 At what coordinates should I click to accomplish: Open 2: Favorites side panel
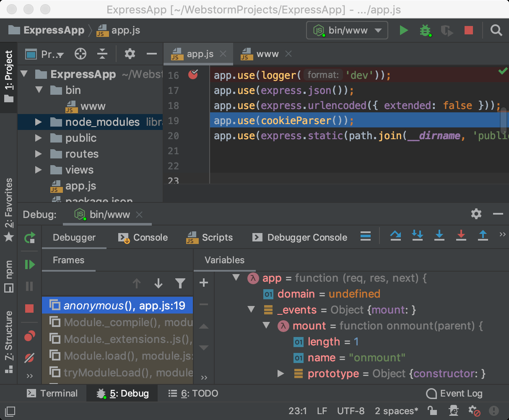[8, 210]
